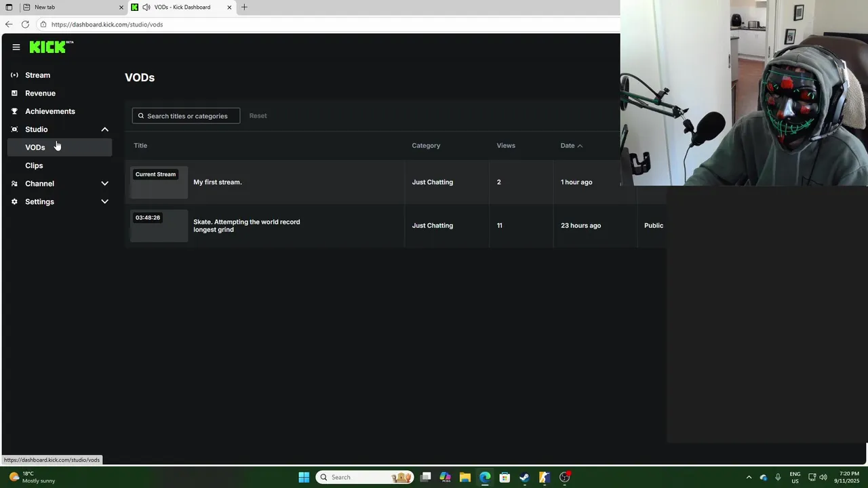Open OBS Studio from the taskbar

(564, 477)
